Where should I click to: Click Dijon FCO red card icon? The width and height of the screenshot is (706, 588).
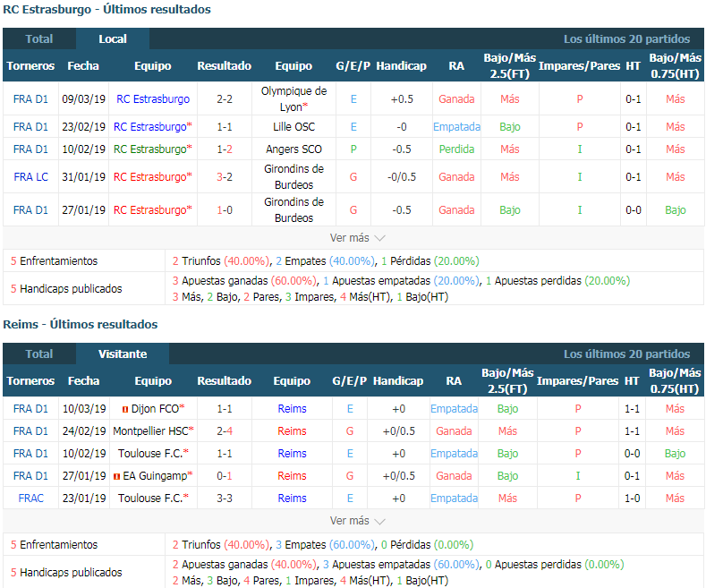[125, 409]
